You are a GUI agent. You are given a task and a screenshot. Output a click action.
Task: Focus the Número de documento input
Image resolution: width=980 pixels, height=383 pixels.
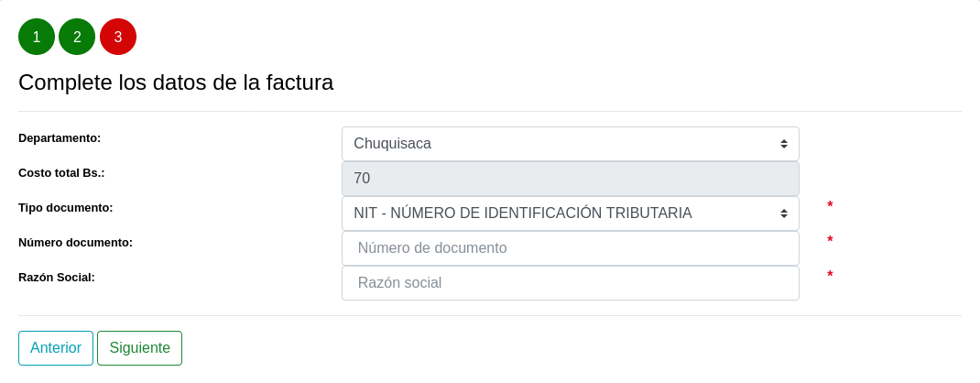pyautogui.click(x=570, y=248)
